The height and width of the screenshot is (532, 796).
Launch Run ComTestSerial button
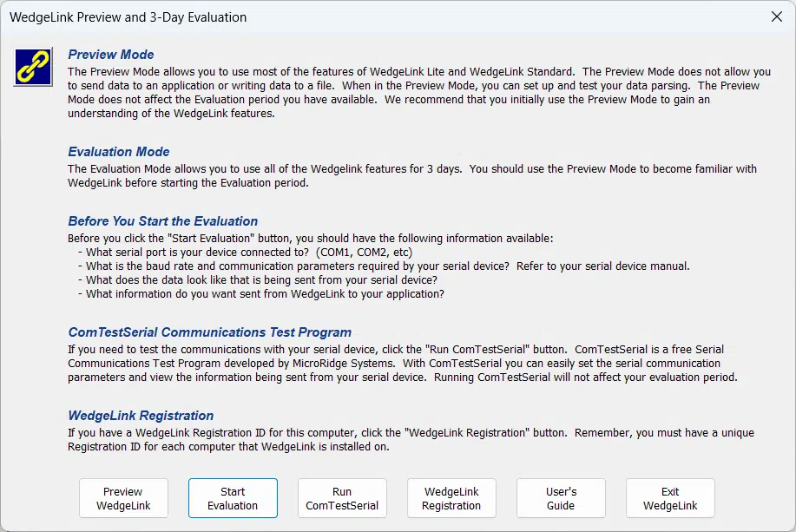[342, 498]
